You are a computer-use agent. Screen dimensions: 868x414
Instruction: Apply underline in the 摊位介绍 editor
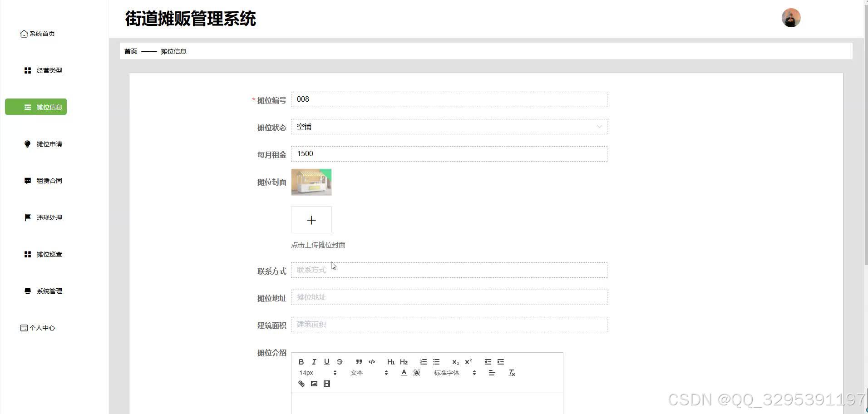point(326,361)
